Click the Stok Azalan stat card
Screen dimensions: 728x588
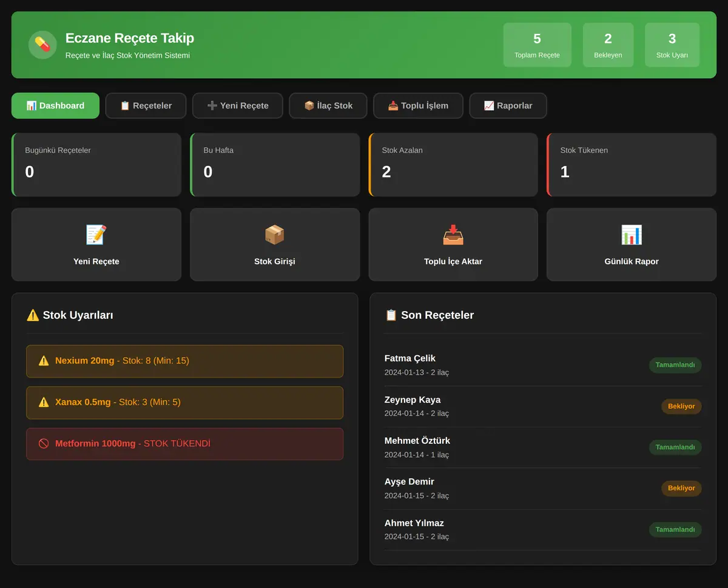click(x=453, y=165)
